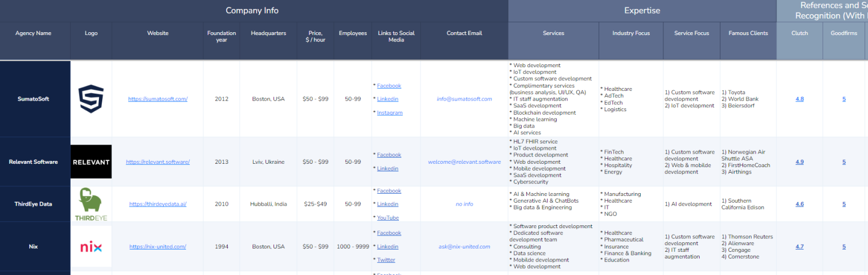Click the black Relevant logo image
The height and width of the screenshot is (275, 868).
point(91,162)
